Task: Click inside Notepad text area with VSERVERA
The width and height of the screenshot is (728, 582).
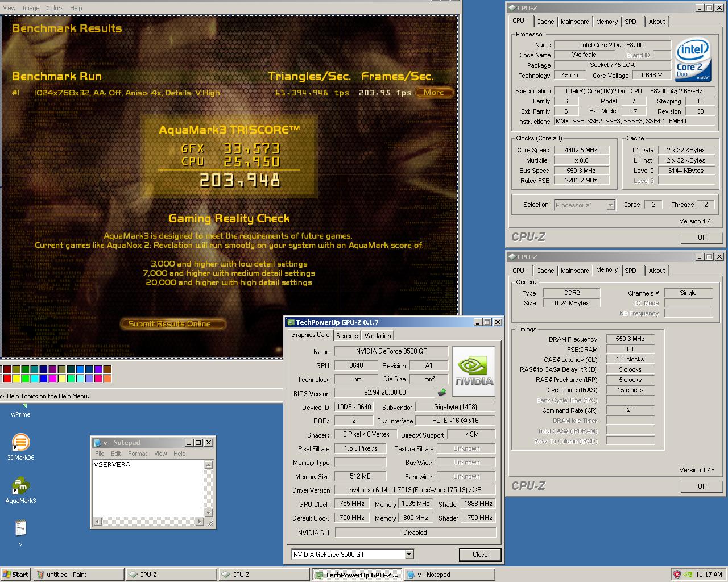Action: [x=148, y=488]
